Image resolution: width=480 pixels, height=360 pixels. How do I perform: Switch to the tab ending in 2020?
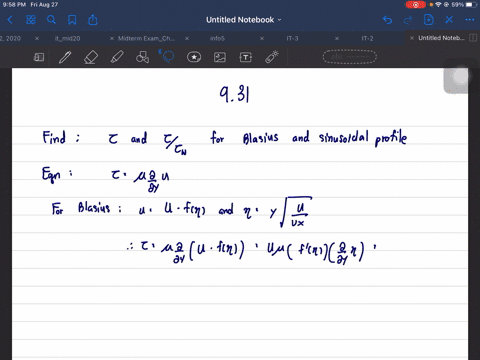[10, 38]
